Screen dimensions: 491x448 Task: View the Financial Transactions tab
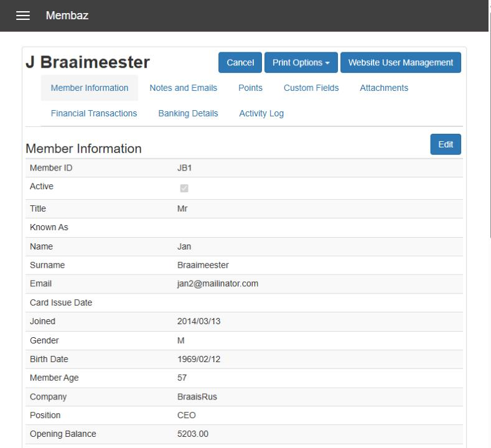click(x=94, y=113)
